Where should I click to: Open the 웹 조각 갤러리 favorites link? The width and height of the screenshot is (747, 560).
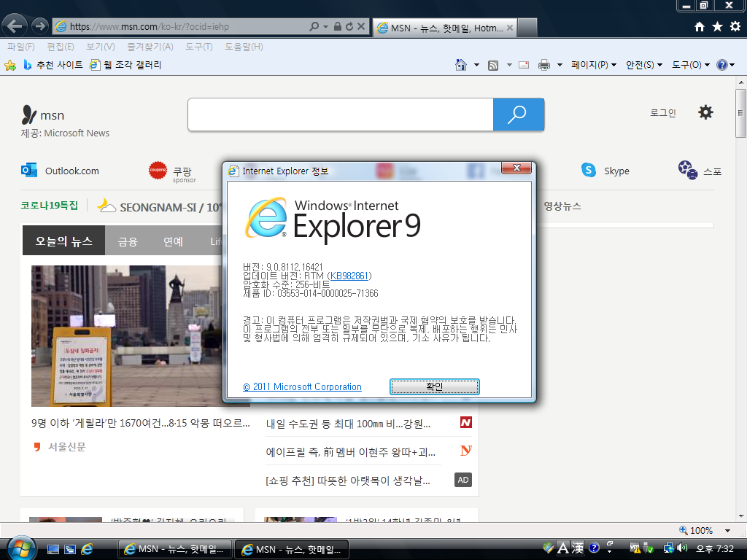click(x=125, y=65)
